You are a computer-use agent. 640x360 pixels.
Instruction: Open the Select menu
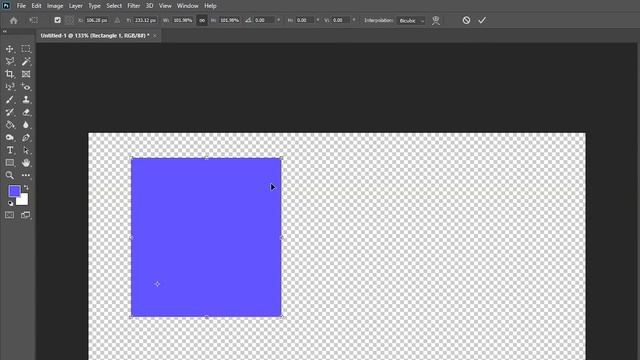click(x=114, y=6)
